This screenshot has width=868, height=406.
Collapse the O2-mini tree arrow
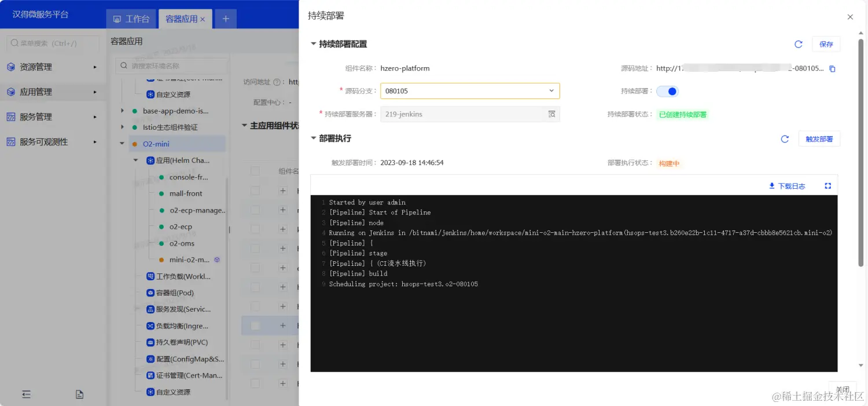pos(122,144)
